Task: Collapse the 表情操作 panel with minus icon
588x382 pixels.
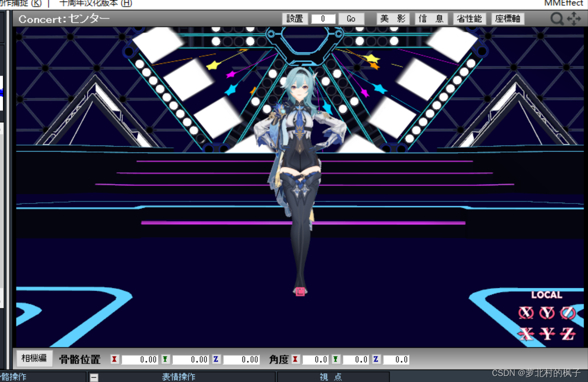Action: [x=94, y=377]
